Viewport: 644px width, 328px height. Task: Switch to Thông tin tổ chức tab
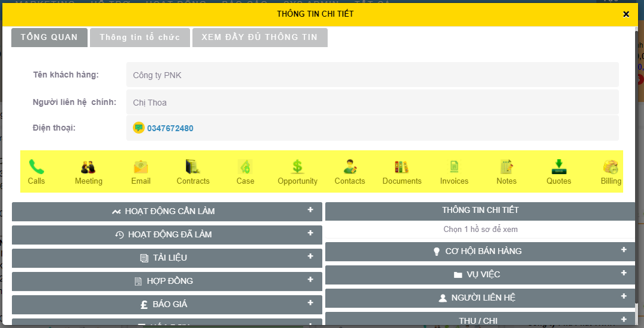point(139,38)
